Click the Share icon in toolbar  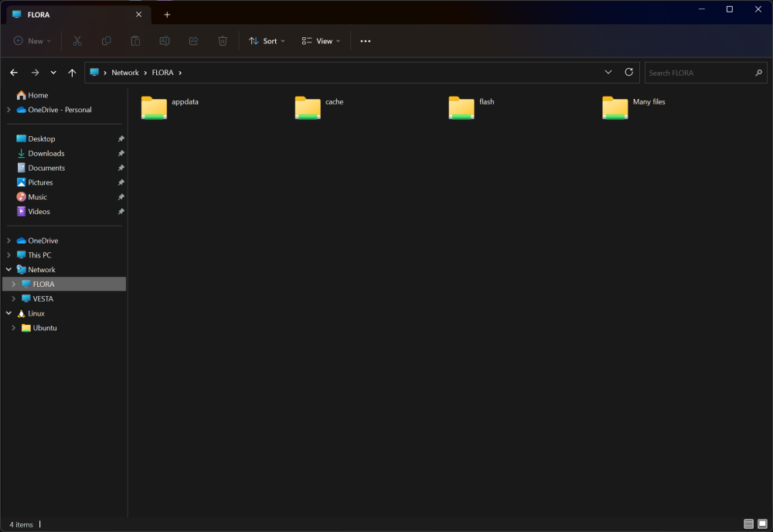tap(193, 41)
